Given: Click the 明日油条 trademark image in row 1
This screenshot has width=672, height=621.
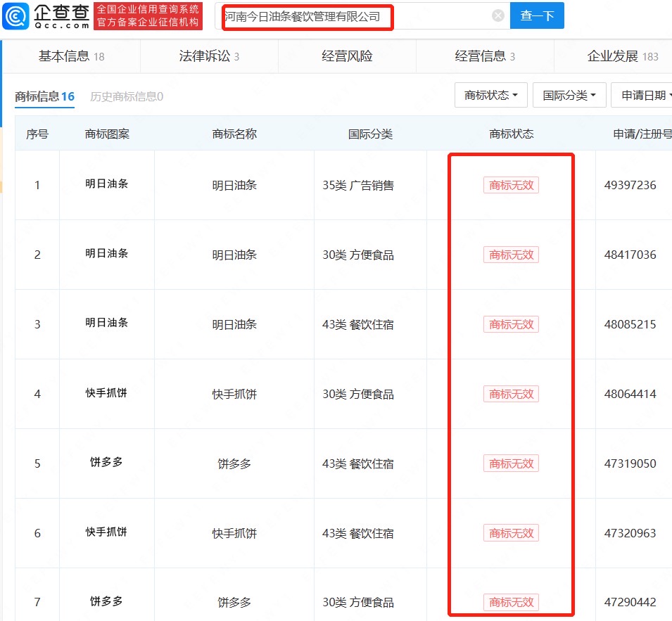Looking at the screenshot, I should tap(107, 184).
